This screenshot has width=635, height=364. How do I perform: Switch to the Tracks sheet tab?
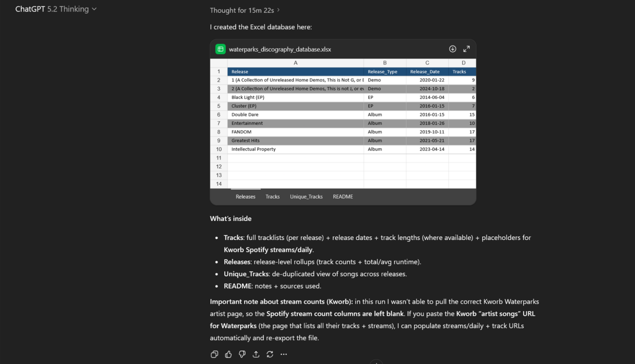coord(273,197)
